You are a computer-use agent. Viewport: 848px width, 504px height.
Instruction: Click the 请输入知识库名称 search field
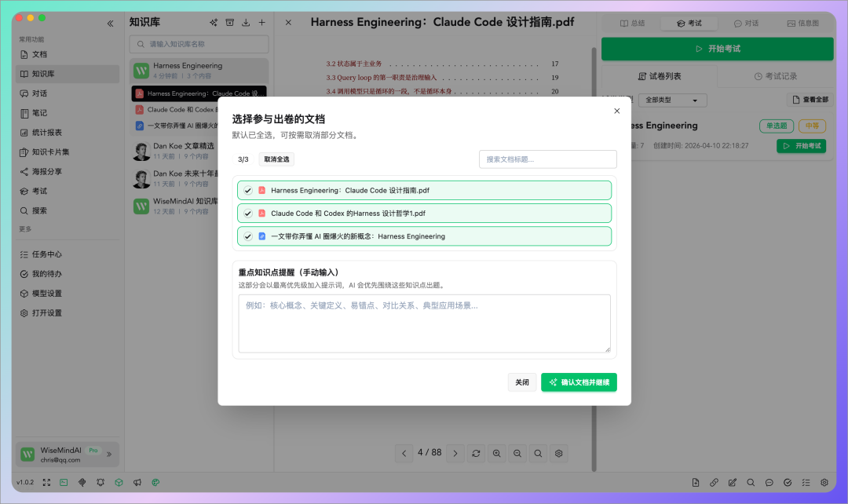(x=199, y=44)
